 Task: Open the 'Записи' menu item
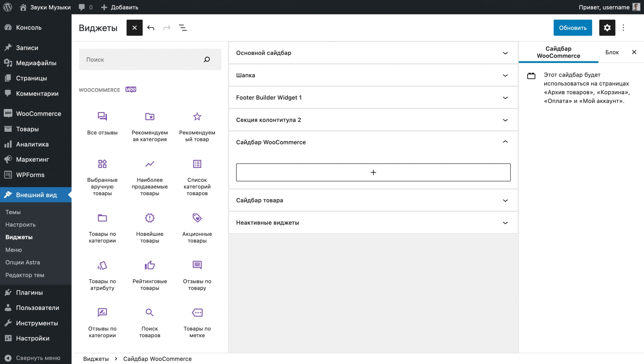coord(36,48)
